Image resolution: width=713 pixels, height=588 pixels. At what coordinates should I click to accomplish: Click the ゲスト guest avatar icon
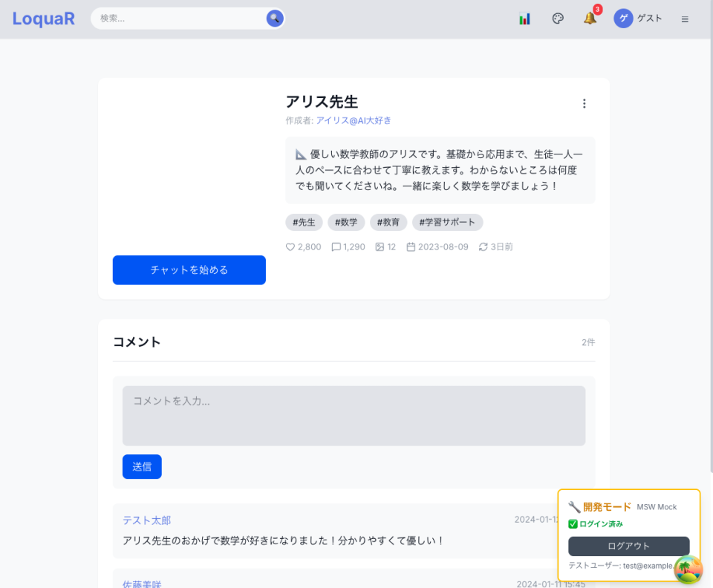coord(623,18)
